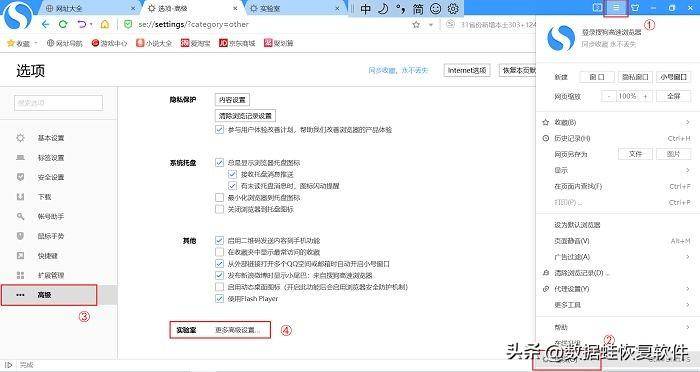This screenshot has width=700, height=372.
Task: Toggle 关闭浏览器到托盘图标 checkbox
Action: point(219,209)
